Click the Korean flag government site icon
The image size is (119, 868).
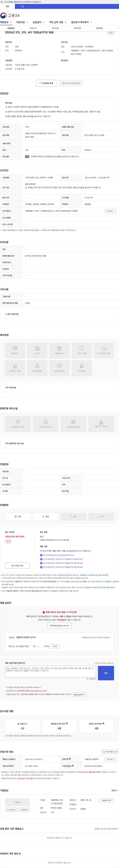click(2, 2)
